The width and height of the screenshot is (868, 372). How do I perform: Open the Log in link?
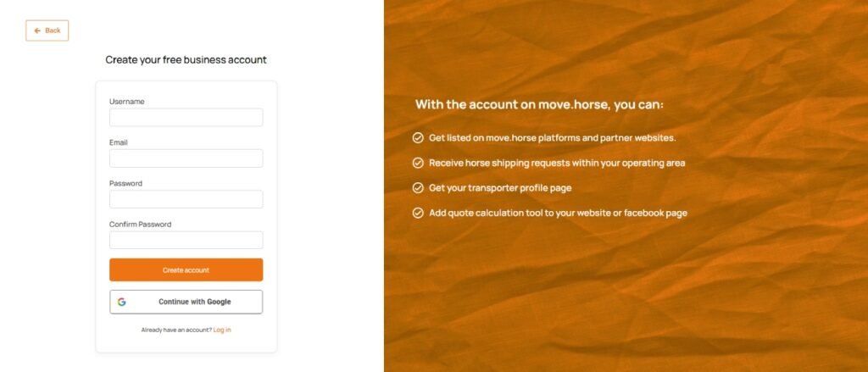(222, 330)
